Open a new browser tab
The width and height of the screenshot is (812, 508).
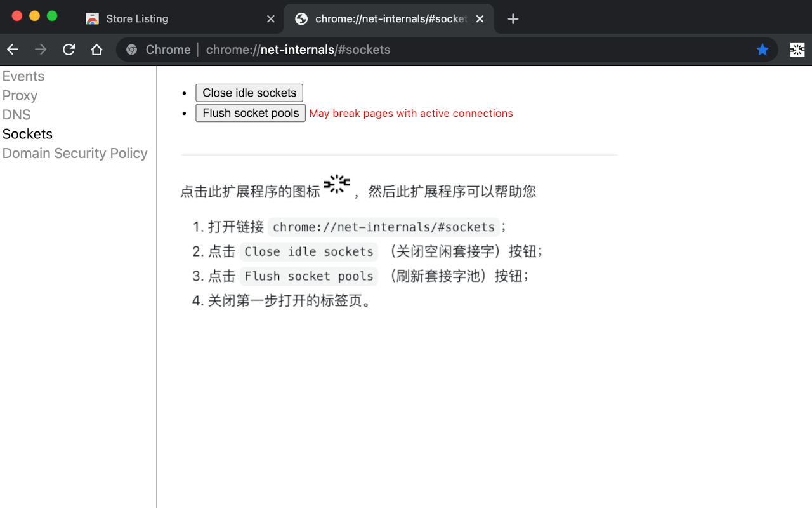coord(513,18)
